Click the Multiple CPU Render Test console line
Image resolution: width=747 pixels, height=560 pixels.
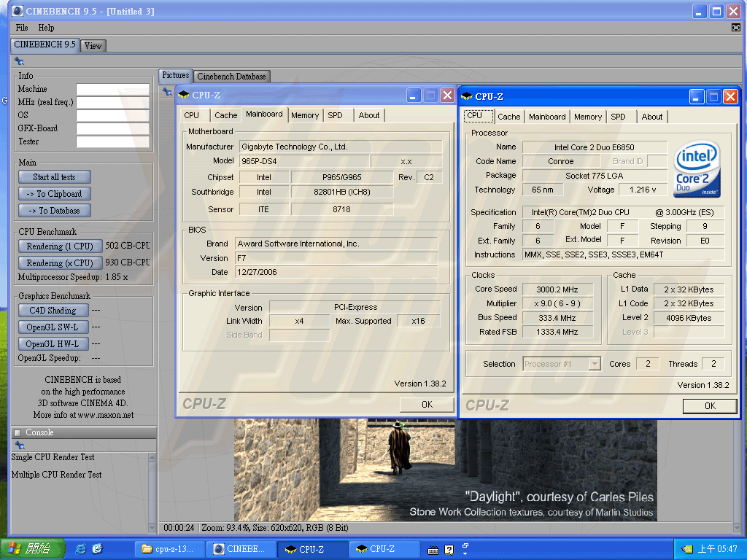[x=57, y=475]
